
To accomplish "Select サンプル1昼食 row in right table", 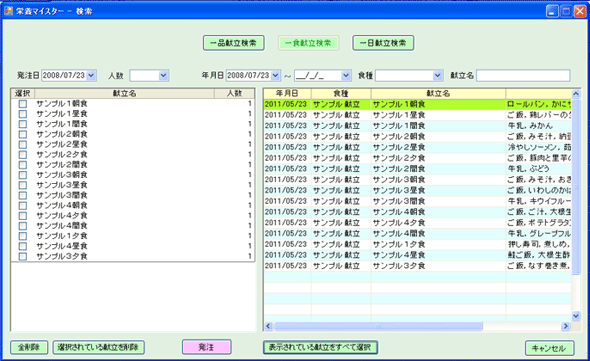I will 417,115.
